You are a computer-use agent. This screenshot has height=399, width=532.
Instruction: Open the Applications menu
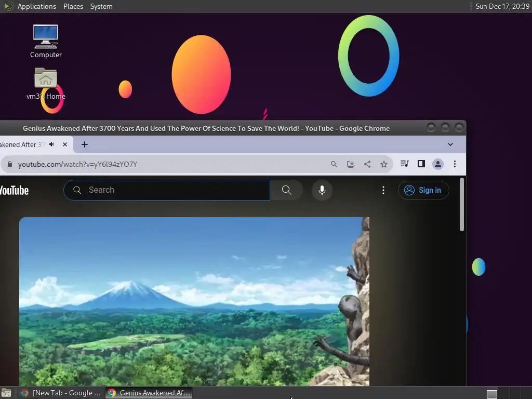[37, 6]
